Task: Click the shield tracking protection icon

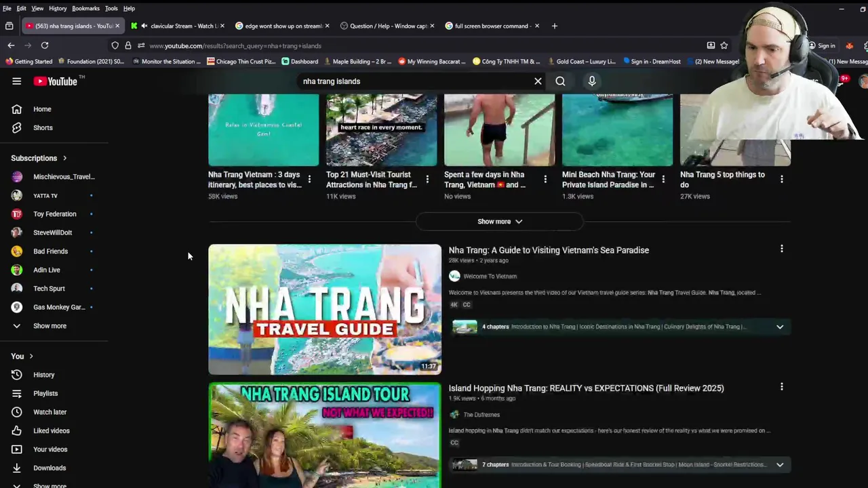Action: click(x=115, y=45)
